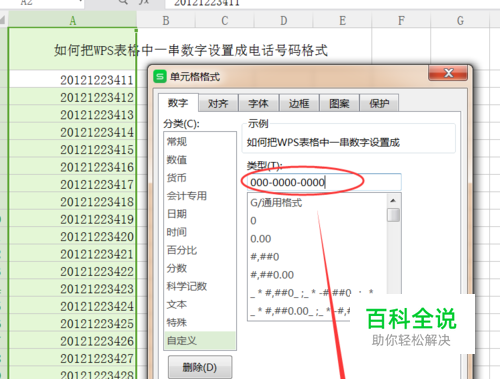The image size is (500, 379).
Task: Click the 删除(D) button
Action: click(x=200, y=367)
